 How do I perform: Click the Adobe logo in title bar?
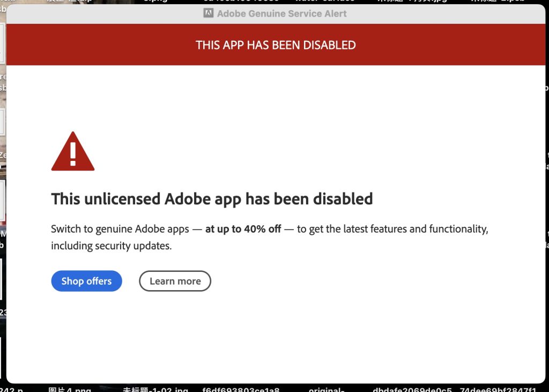(209, 13)
